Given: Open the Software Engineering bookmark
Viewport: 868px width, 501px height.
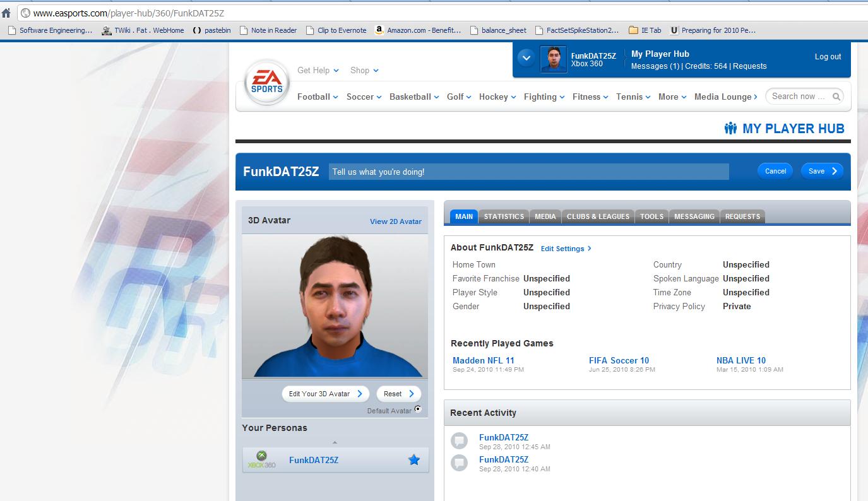Looking at the screenshot, I should coord(51,30).
